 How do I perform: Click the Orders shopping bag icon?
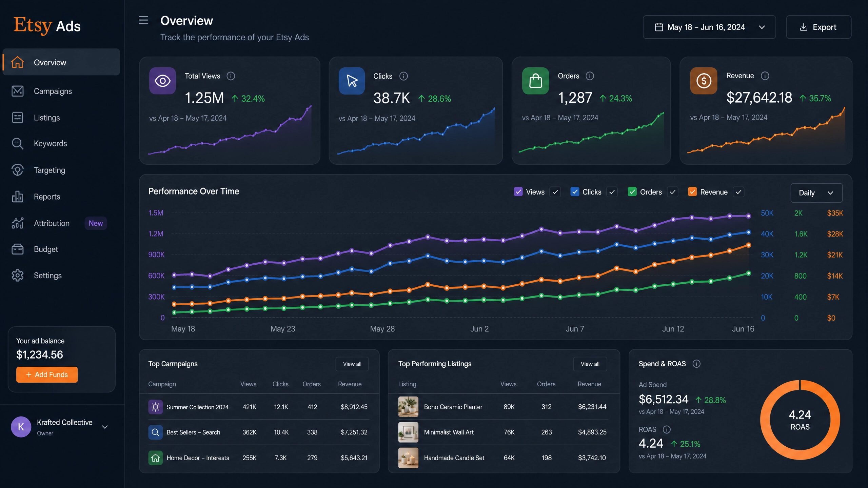pos(535,81)
